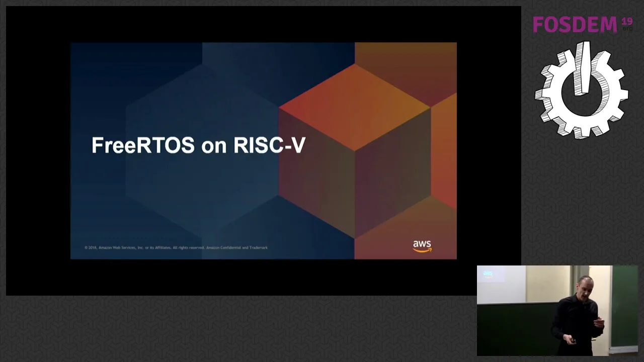Click the Amazon Web Services copyright footer text

click(x=176, y=247)
